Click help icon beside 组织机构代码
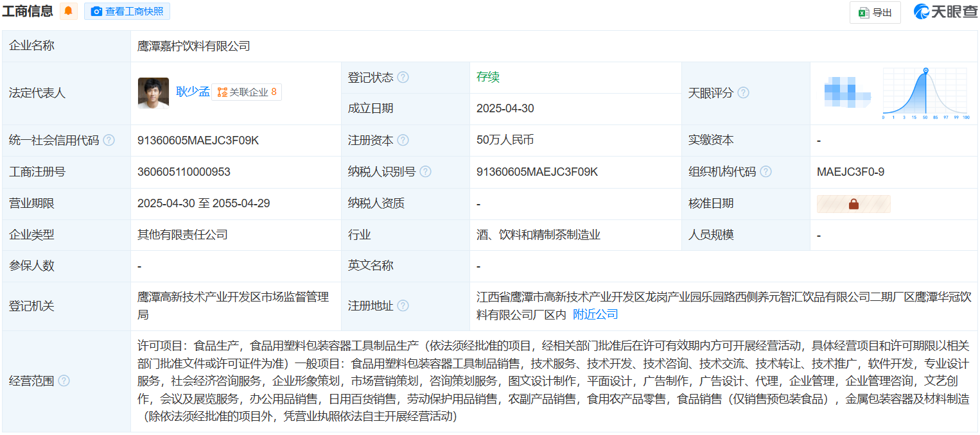 (x=766, y=172)
